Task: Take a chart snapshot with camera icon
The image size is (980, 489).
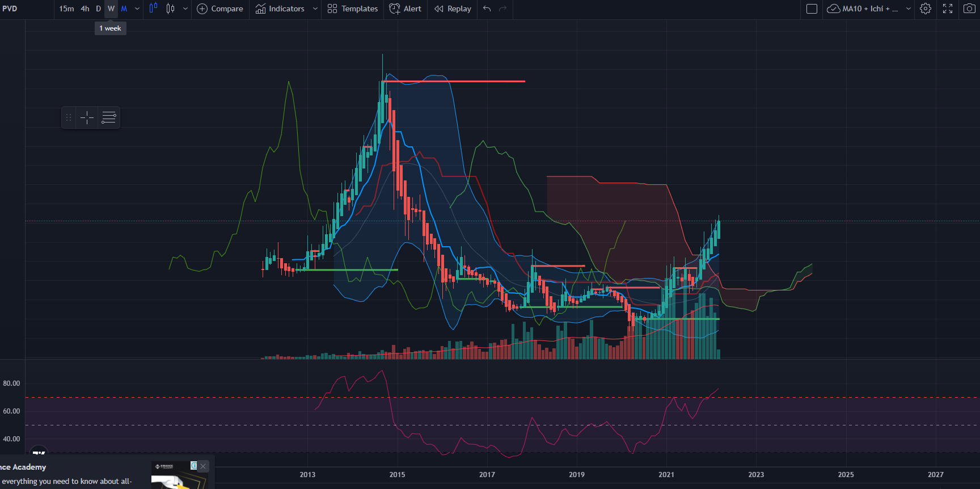Action: tap(969, 9)
